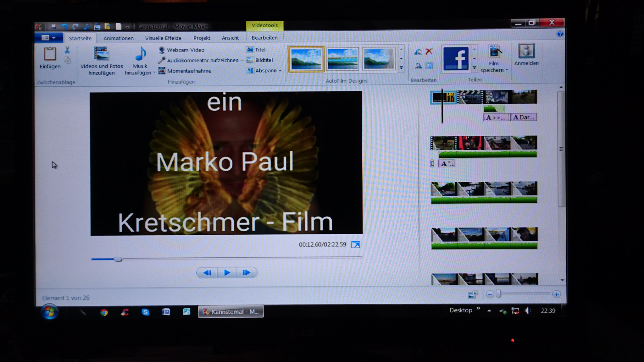Open Movie Maker help
Image resolution: width=644 pixels, height=362 pixels.
560,34
